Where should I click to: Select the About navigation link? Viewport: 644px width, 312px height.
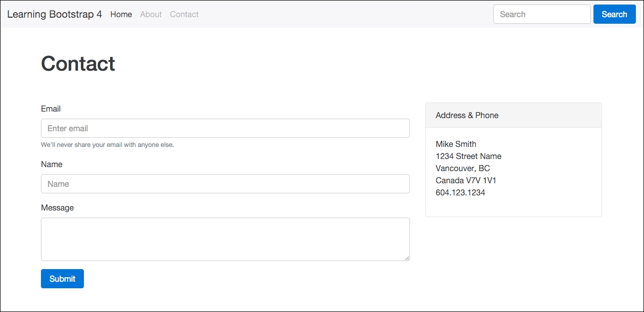151,14
